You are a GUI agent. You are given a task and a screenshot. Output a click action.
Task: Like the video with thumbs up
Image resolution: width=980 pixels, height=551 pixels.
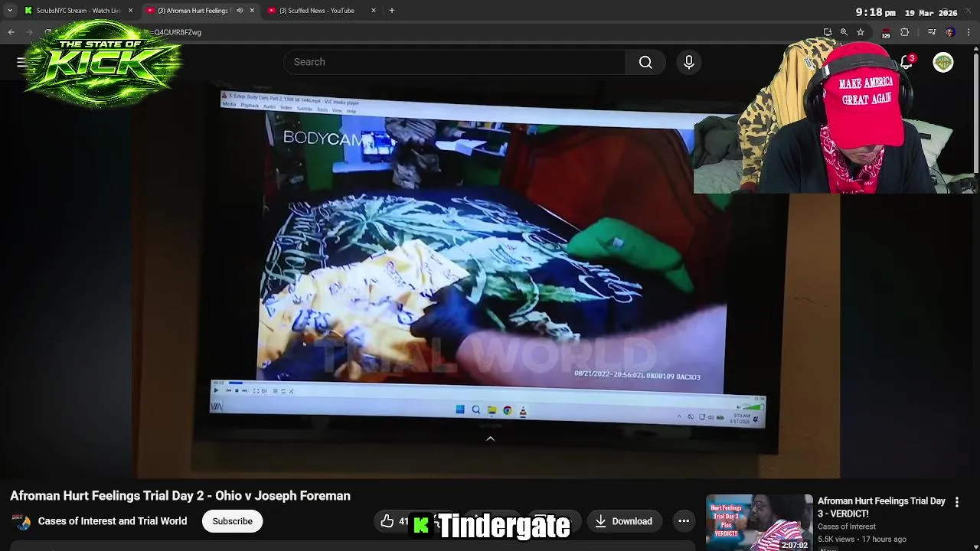387,521
